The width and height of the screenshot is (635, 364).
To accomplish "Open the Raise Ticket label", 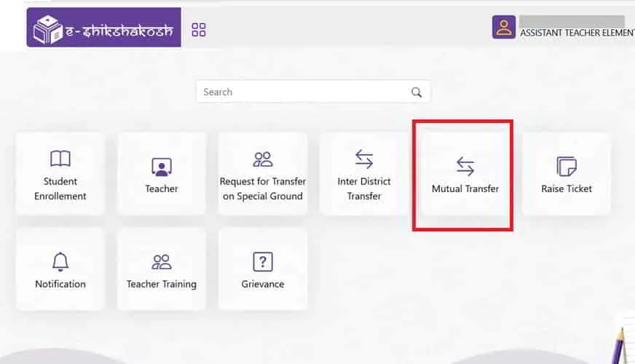I will pos(567,189).
